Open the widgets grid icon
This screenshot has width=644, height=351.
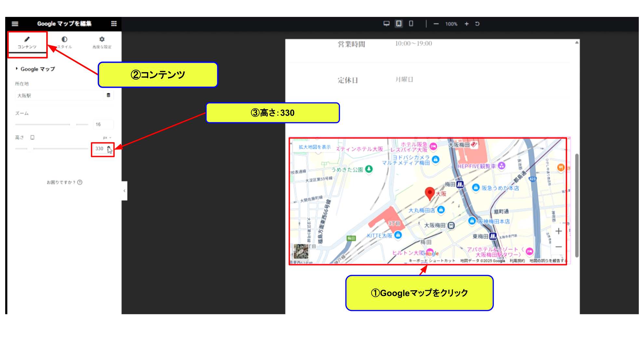coord(114,24)
